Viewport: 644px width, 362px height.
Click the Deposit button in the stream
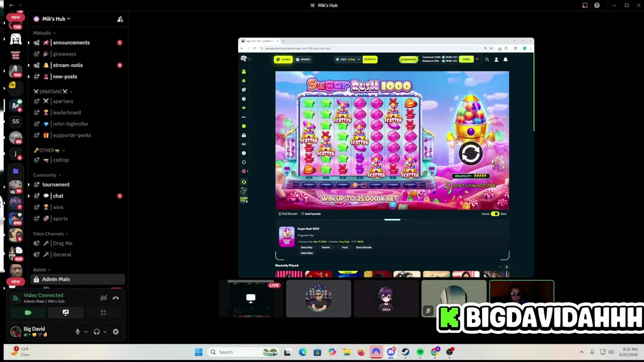coord(370,59)
